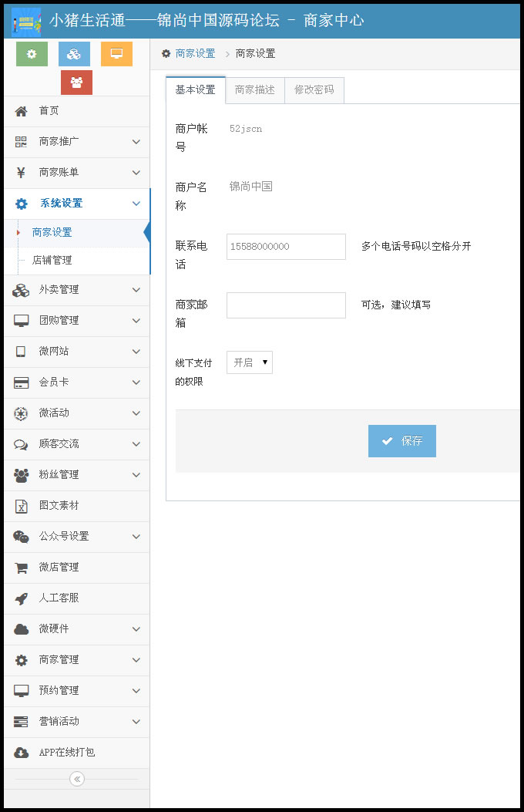Image resolution: width=524 pixels, height=812 pixels.
Task: Focus the 联系电话 input field
Action: tap(286, 247)
